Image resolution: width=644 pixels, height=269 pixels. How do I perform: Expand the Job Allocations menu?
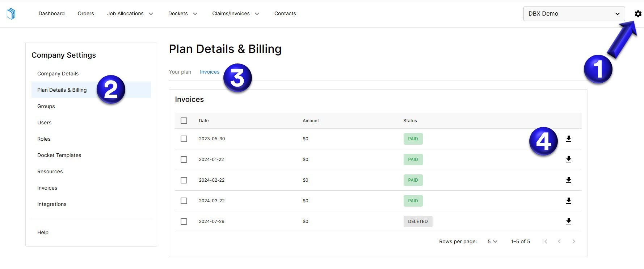pos(130,14)
